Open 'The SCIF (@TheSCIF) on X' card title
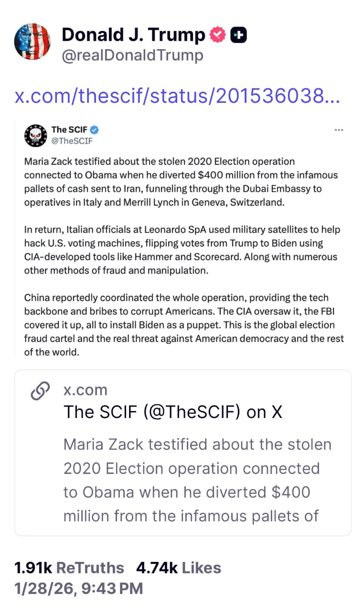Image resolution: width=364 pixels, height=615 pixels. 173,412
